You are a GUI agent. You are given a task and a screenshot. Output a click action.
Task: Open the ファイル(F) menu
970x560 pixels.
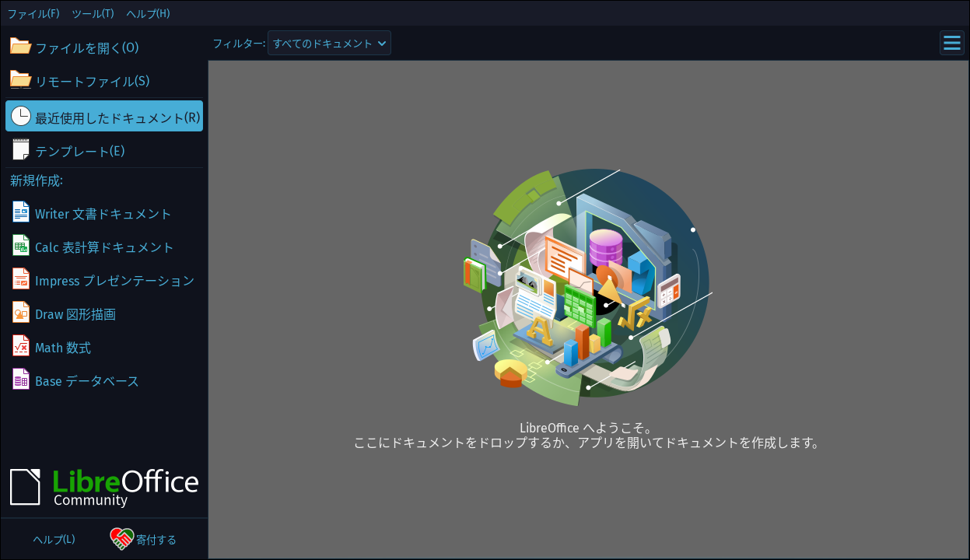(x=33, y=13)
